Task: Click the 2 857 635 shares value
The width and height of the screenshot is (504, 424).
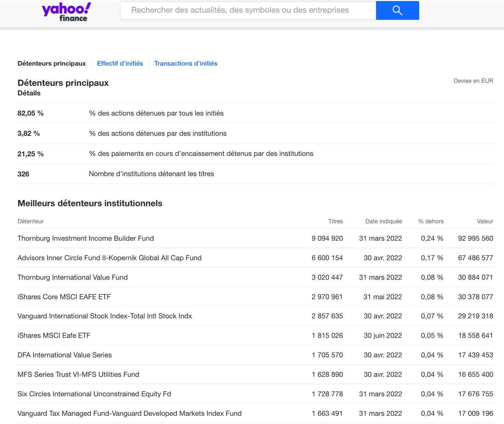Action: [x=327, y=316]
